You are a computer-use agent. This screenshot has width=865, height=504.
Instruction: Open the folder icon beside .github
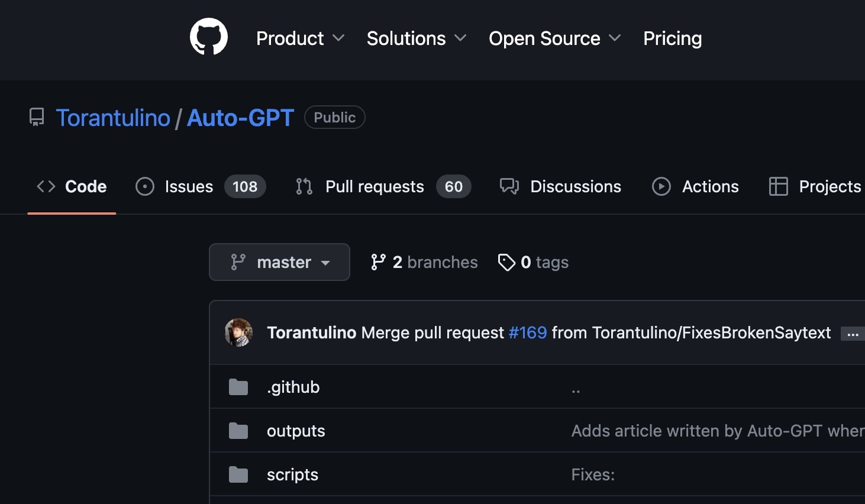click(238, 386)
